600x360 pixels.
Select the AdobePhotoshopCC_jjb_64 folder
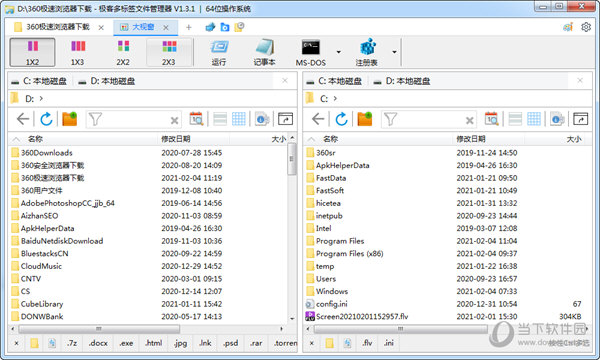(67, 203)
